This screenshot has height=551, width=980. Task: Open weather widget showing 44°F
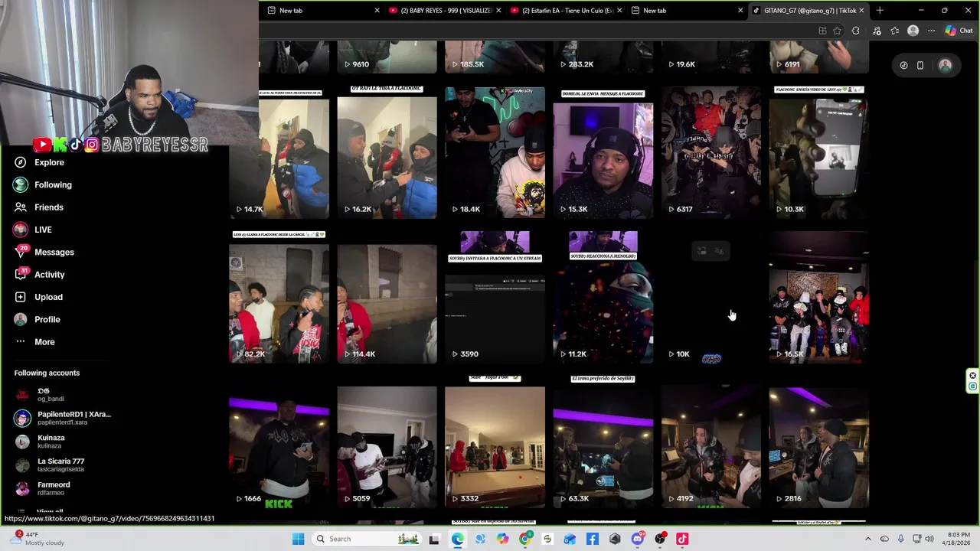point(38,539)
